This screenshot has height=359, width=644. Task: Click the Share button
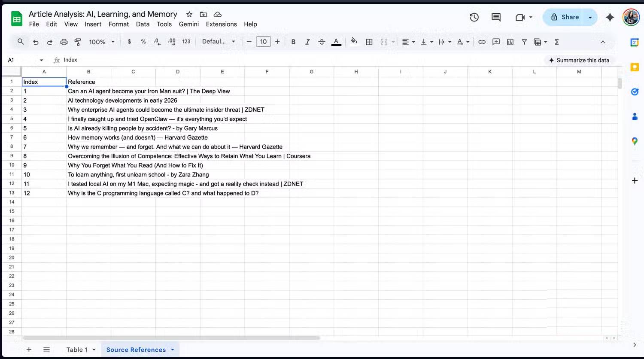click(x=570, y=17)
